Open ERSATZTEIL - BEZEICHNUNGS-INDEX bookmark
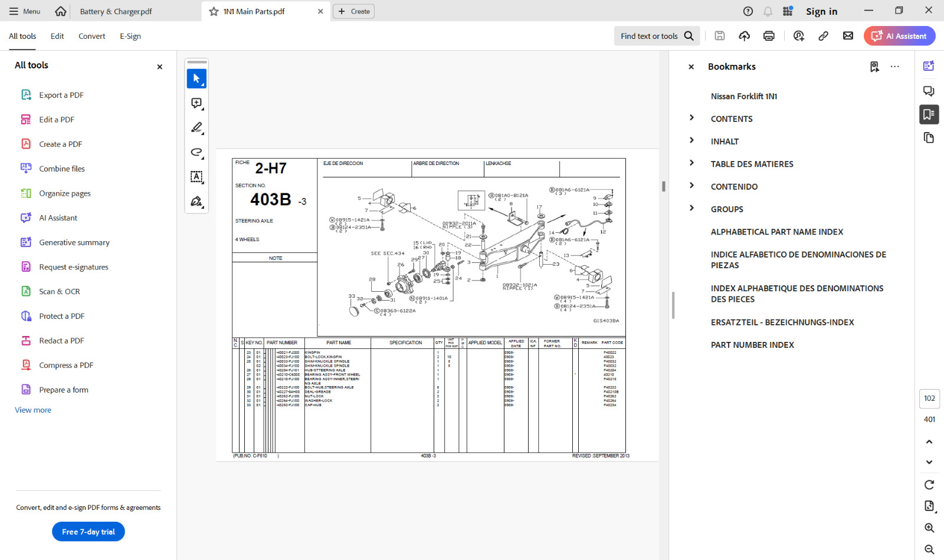 point(782,322)
